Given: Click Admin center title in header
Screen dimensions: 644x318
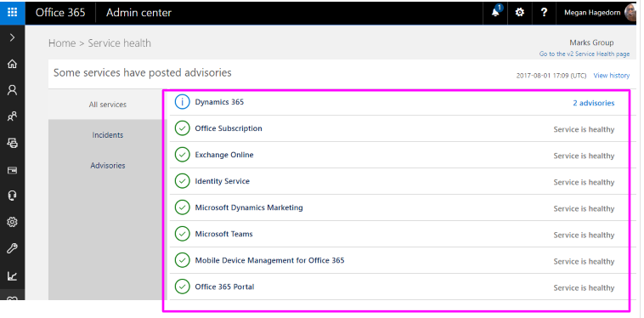Looking at the screenshot, I should [138, 12].
